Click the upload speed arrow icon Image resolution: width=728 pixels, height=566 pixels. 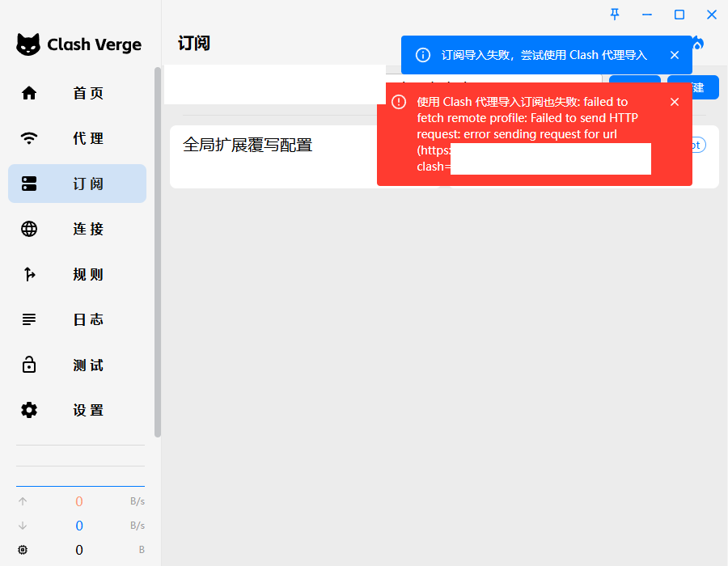(x=23, y=501)
